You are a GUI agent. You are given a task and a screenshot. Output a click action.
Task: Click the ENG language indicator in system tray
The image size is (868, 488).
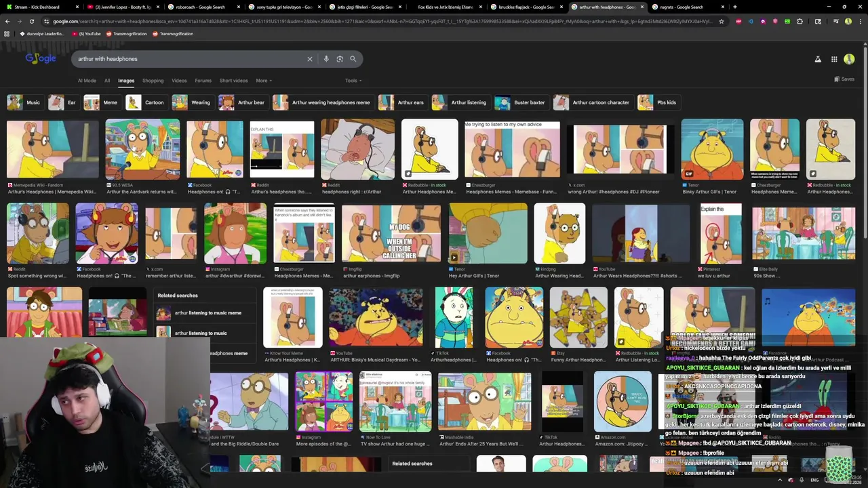tap(814, 480)
